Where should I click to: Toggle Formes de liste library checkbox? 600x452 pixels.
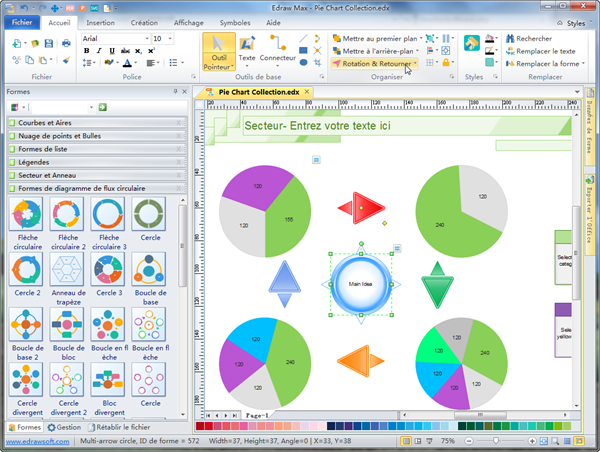(12, 149)
